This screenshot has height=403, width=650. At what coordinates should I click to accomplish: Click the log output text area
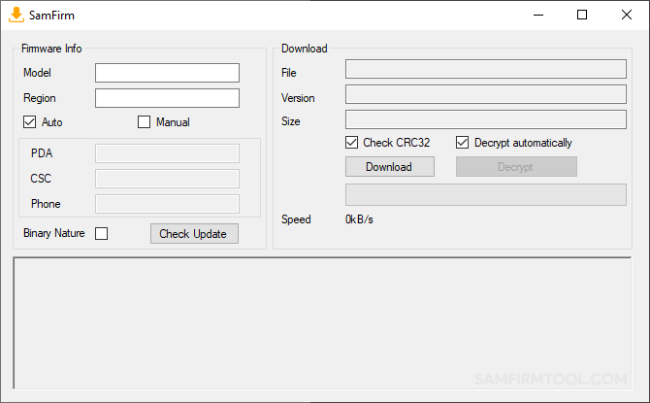(x=322, y=323)
